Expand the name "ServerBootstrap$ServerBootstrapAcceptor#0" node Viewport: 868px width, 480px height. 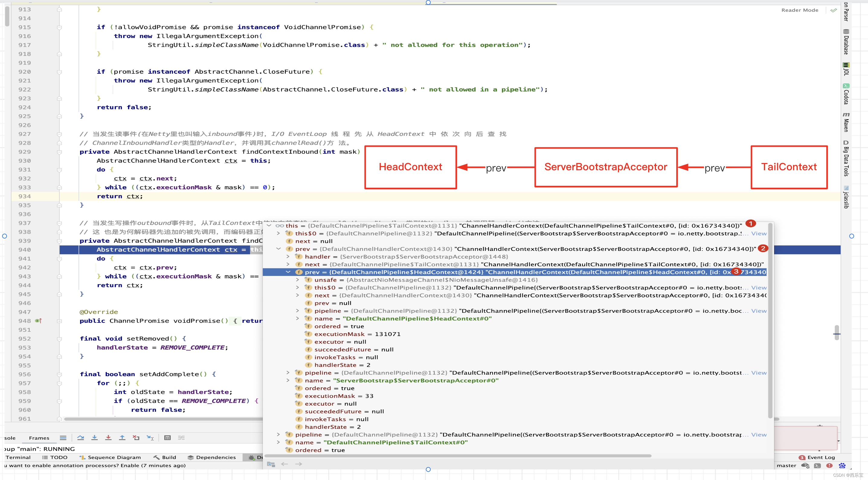pos(288,380)
